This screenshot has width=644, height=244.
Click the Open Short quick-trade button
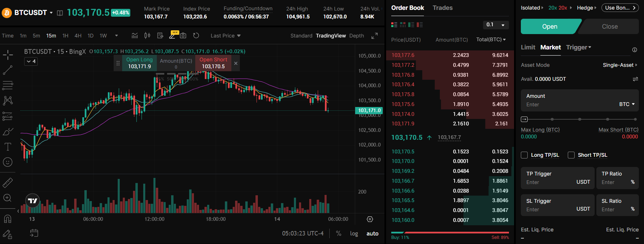213,63
